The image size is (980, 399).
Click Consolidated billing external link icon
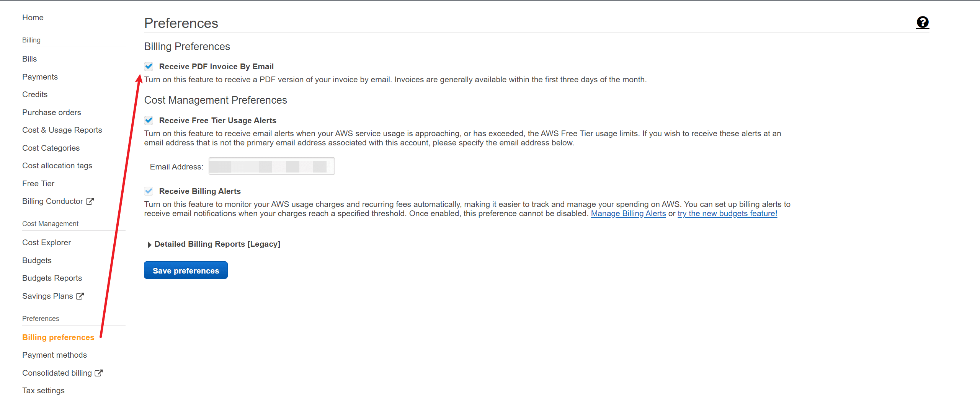coord(99,373)
